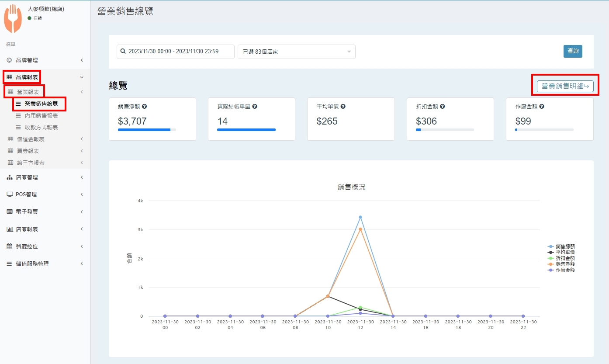Click the help icon next to 作廢金額
The height and width of the screenshot is (364, 609).
542,107
